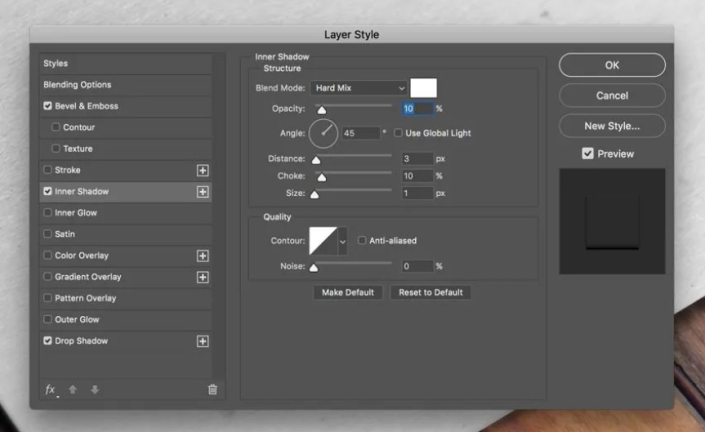Add another Inner Shadow with plus icon
Screen dimensions: 705x432
[x=203, y=192]
